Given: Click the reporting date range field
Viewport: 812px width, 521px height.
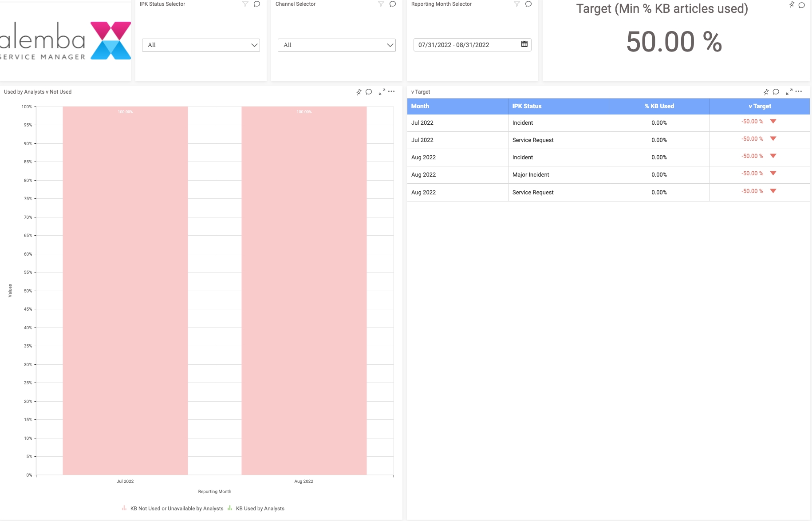Looking at the screenshot, I should 466,45.
